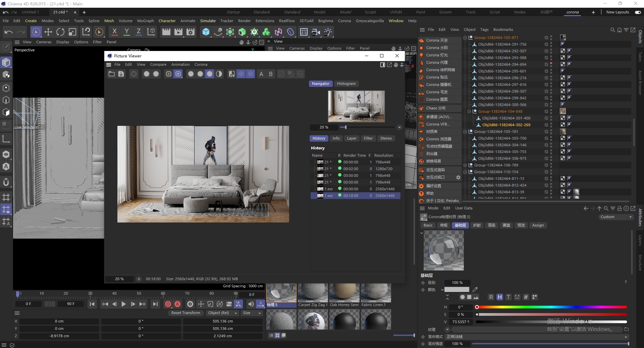This screenshot has width=644, height=348.
Task: Adjust Navigator zoom slider in Picture Viewer
Action: tap(367, 127)
